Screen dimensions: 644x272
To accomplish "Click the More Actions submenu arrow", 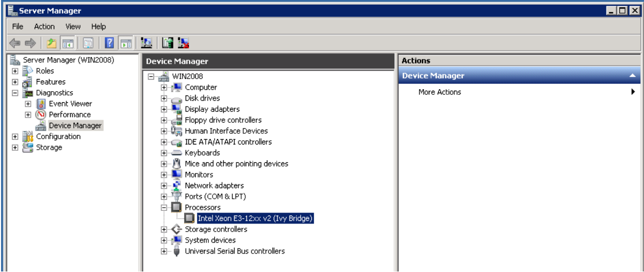I will click(632, 92).
